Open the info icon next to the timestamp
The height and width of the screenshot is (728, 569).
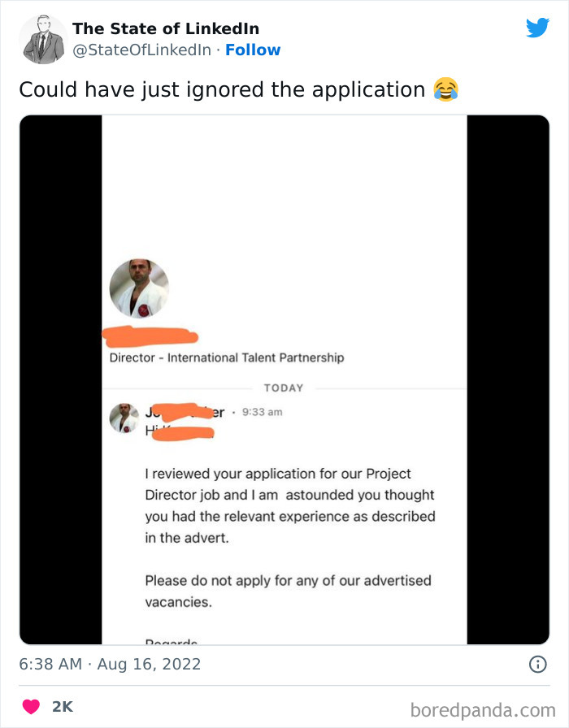pos(539,664)
